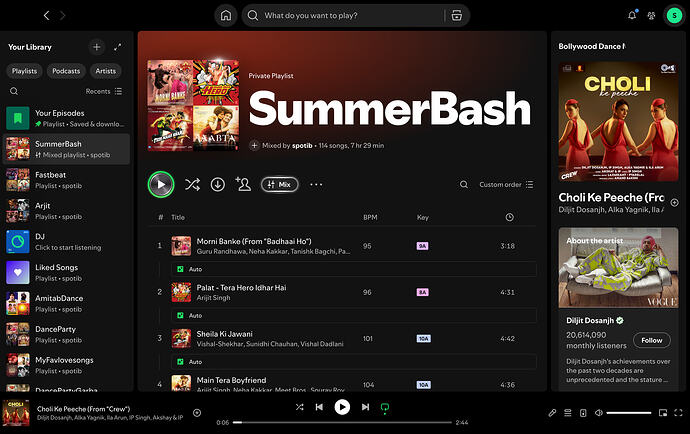Image resolution: width=690 pixels, height=434 pixels.
Task: Open the Custom order dropdown
Action: [506, 184]
